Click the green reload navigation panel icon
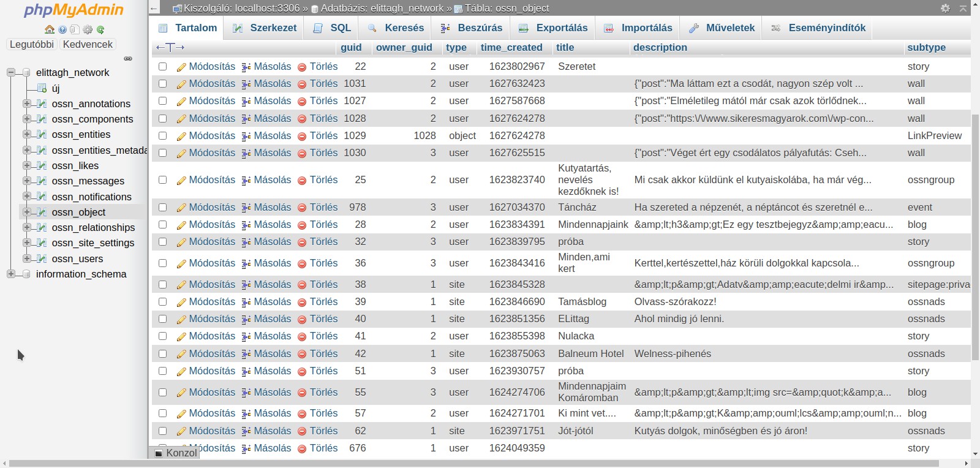 (100, 29)
